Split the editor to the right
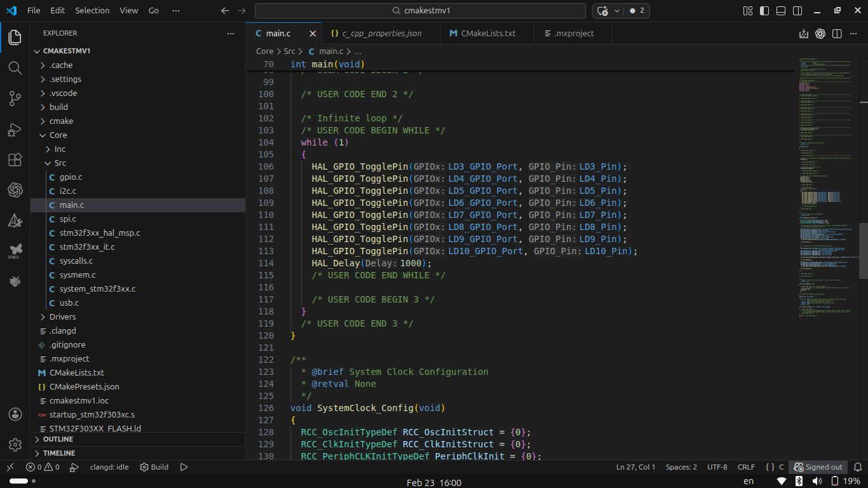The image size is (868, 488). point(837,34)
